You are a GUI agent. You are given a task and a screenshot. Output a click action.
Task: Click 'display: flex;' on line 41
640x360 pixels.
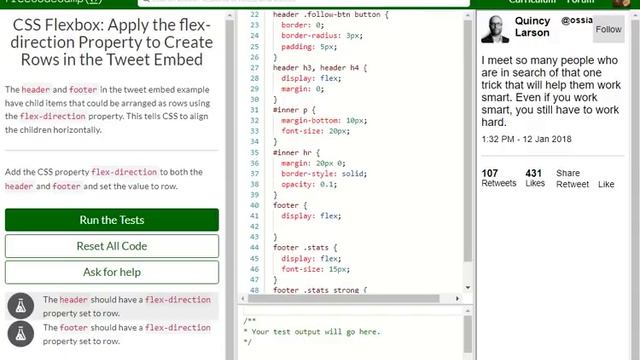[x=311, y=216]
